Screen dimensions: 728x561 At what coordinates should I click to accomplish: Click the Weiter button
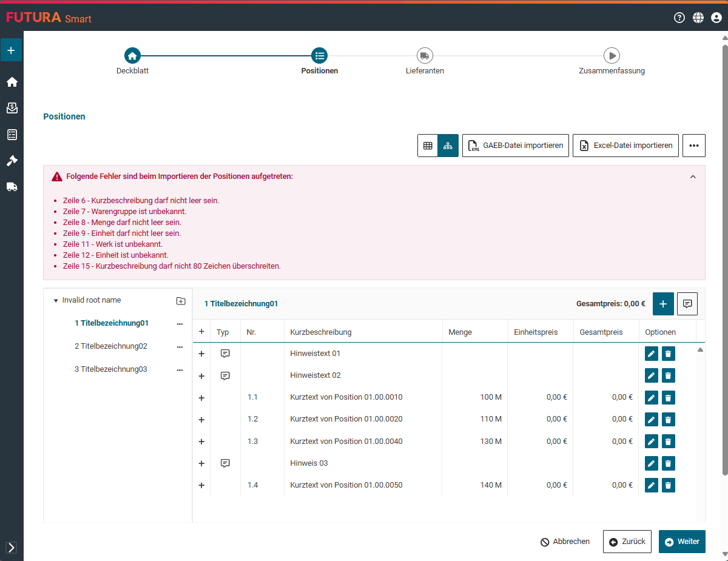(682, 542)
